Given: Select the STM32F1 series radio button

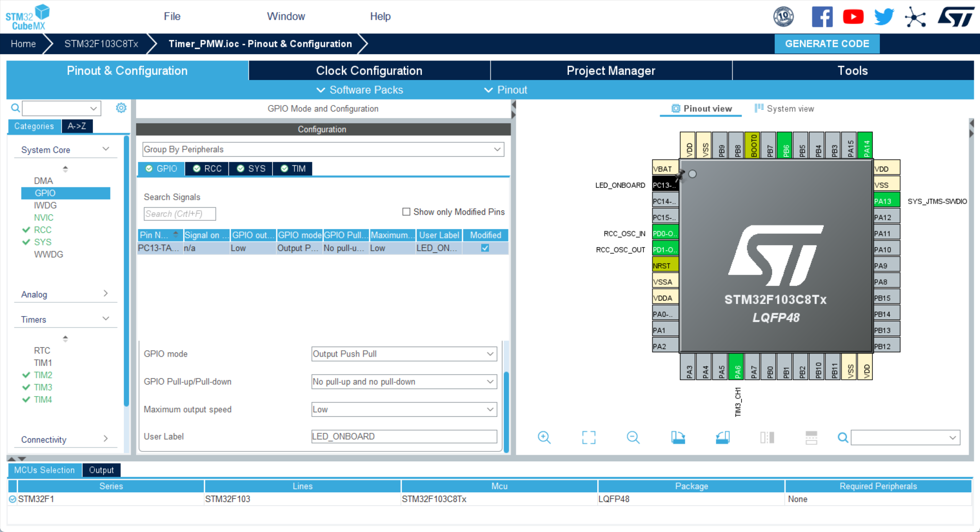Looking at the screenshot, I should 12,499.
